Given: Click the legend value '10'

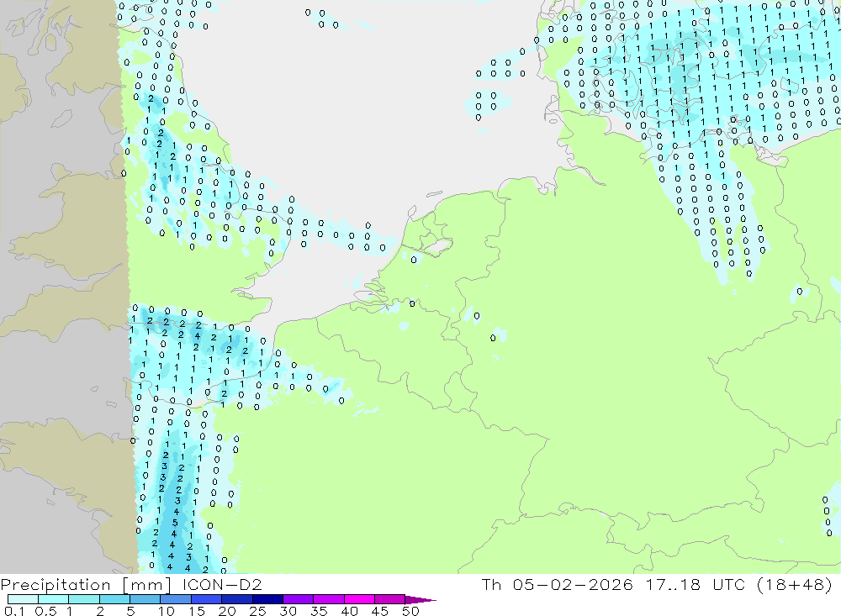Looking at the screenshot, I should click(167, 611).
